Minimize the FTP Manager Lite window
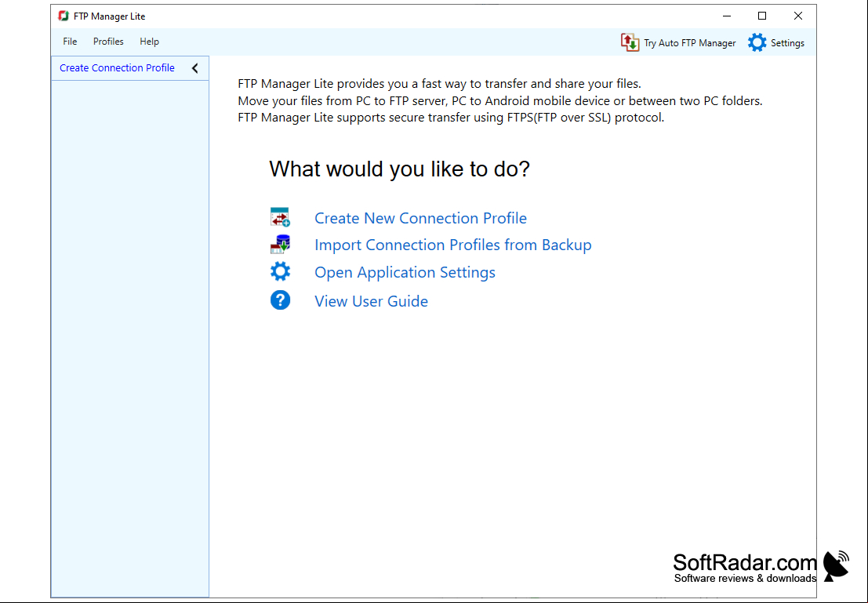The width and height of the screenshot is (868, 603). [x=727, y=16]
